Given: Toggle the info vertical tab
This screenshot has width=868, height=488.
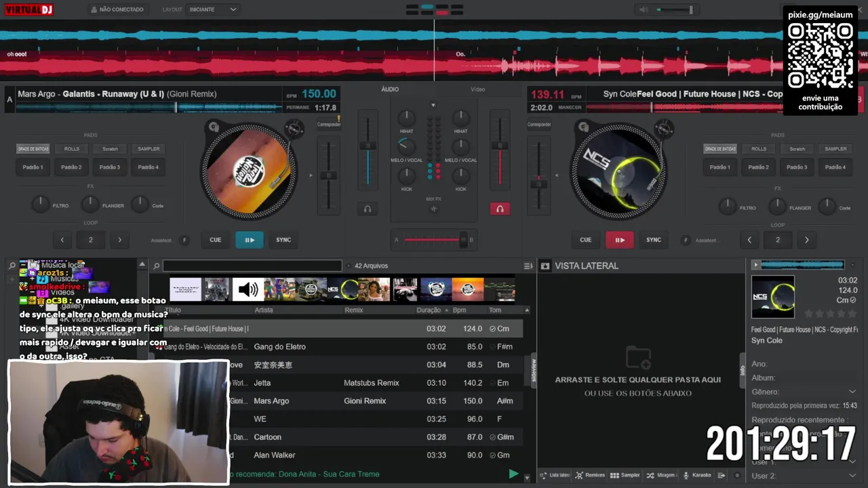Looking at the screenshot, I should click(743, 370).
